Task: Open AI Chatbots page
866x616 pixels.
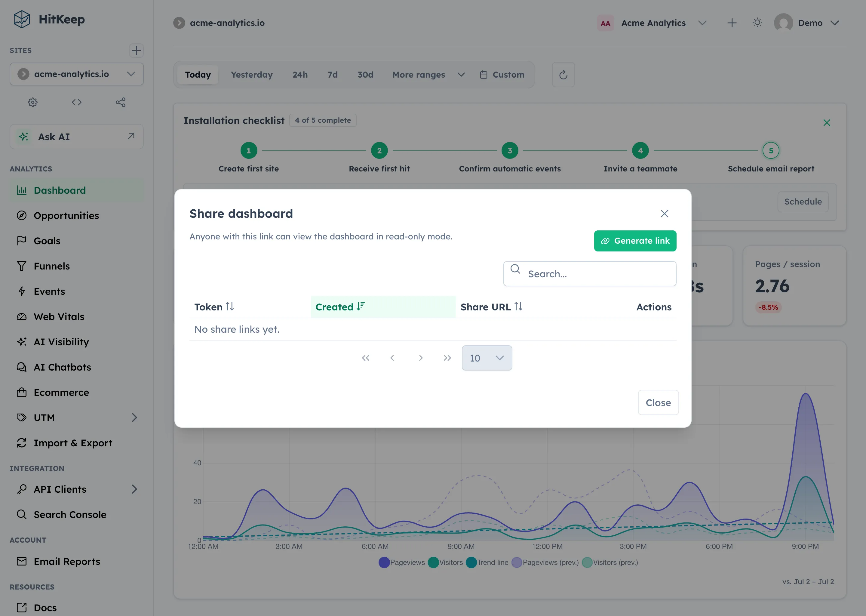Action: [77, 367]
